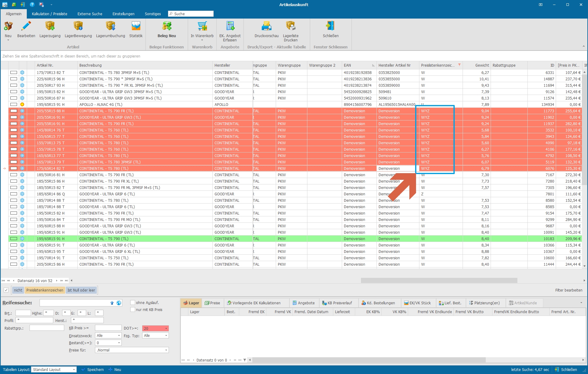
Task: Click the help question mark icon in title bar
Action: pyautogui.click(x=32, y=5)
